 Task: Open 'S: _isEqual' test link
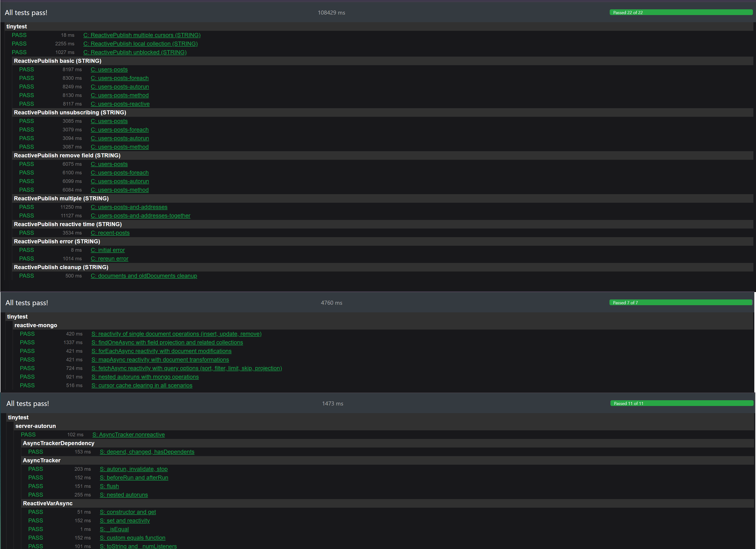tap(114, 529)
